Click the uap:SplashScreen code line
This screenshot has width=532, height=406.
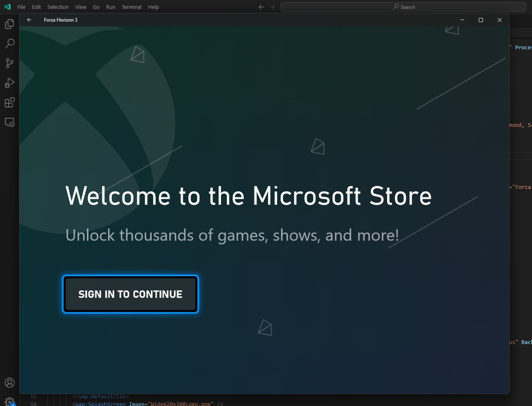(148, 404)
